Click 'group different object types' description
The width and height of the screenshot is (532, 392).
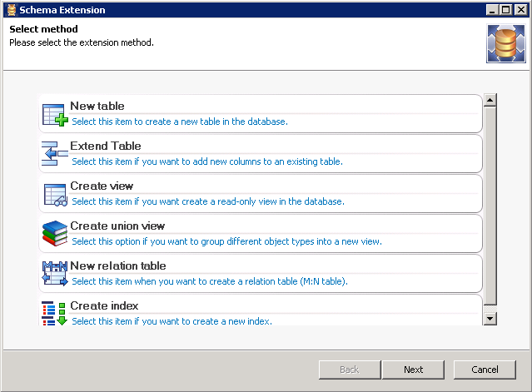(x=227, y=242)
